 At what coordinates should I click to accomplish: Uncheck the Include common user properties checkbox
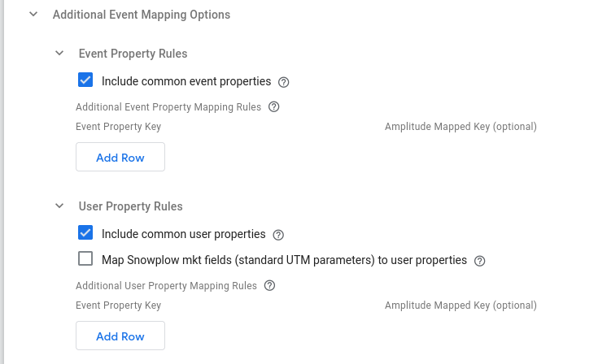(x=85, y=233)
